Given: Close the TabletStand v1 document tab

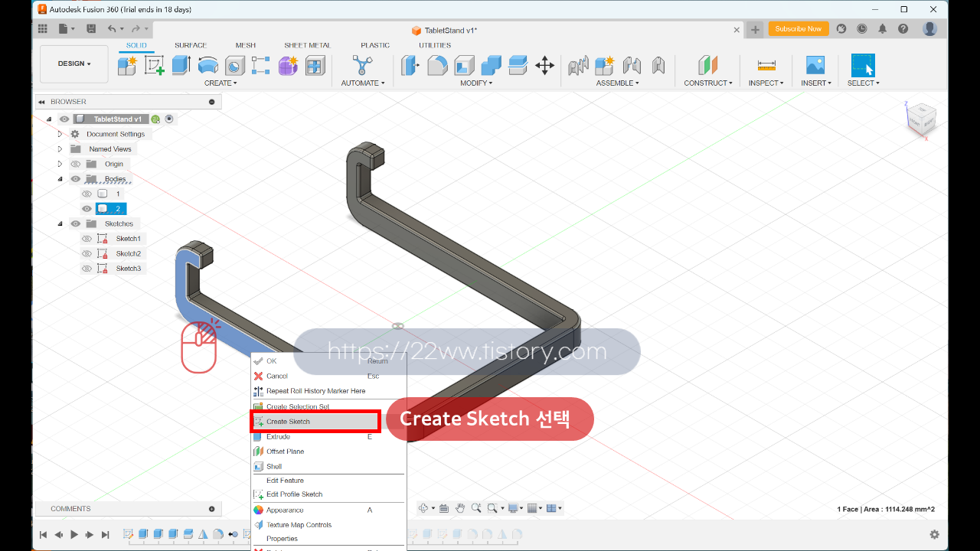Looking at the screenshot, I should click(x=737, y=30).
